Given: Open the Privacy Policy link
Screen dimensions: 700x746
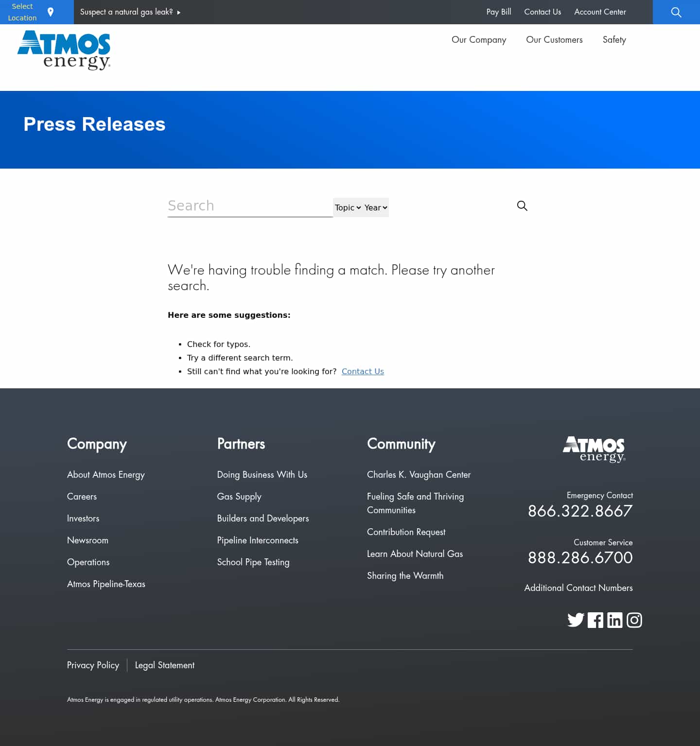Looking at the screenshot, I should pyautogui.click(x=93, y=665).
